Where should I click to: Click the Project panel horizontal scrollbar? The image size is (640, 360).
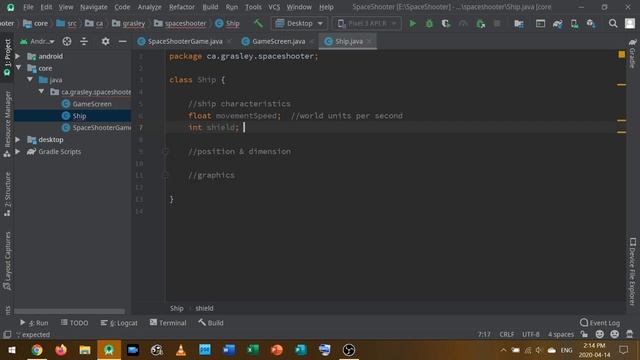coord(69,311)
